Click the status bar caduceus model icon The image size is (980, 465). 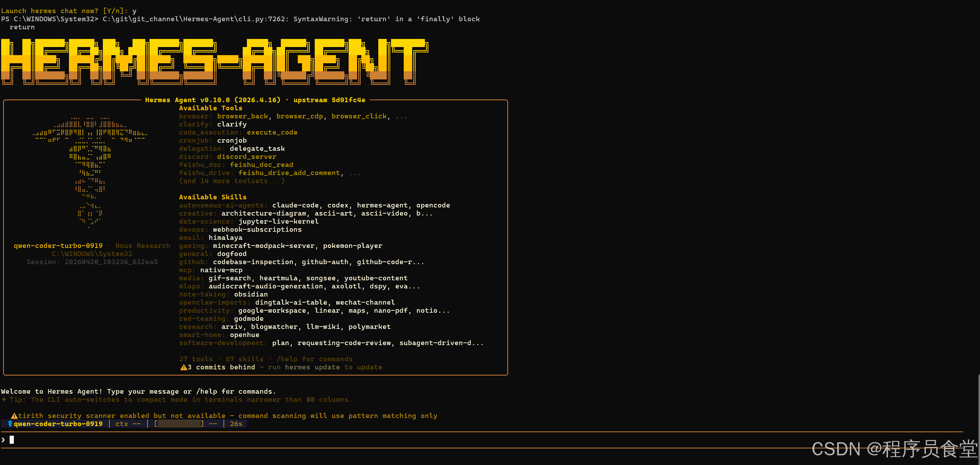10,424
